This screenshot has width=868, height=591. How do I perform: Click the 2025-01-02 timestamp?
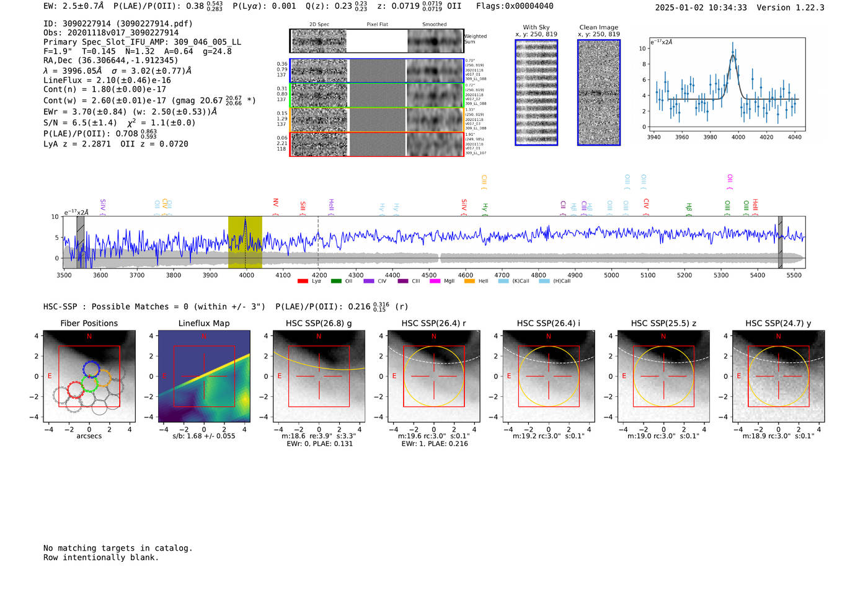click(701, 7)
